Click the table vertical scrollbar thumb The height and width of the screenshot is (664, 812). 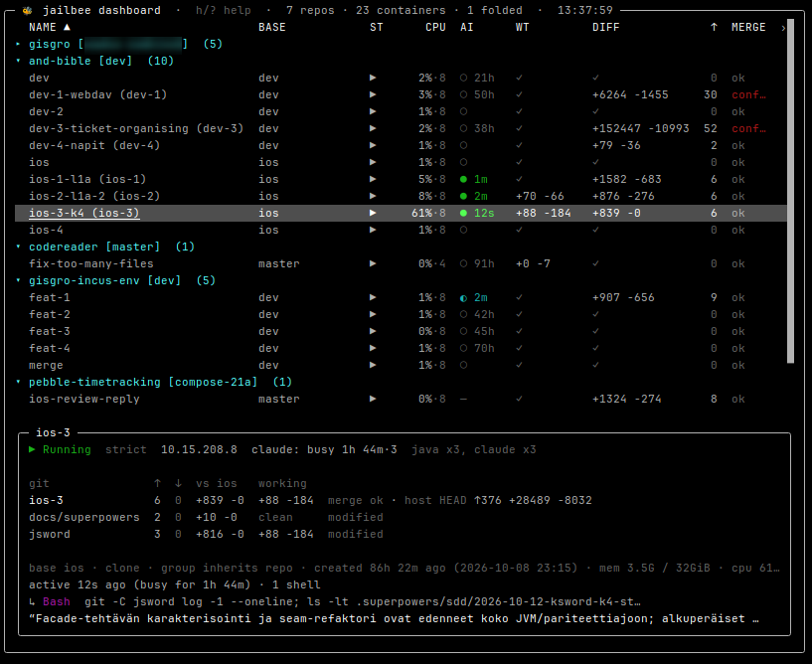coord(790,192)
